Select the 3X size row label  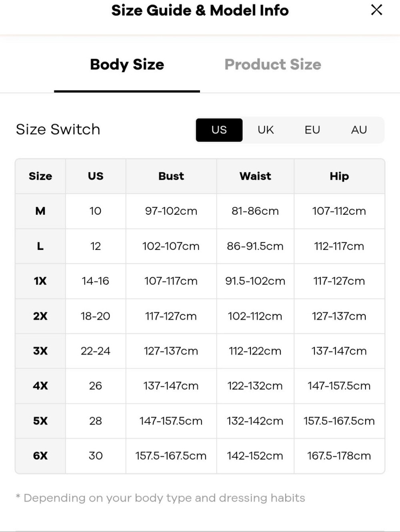click(40, 351)
